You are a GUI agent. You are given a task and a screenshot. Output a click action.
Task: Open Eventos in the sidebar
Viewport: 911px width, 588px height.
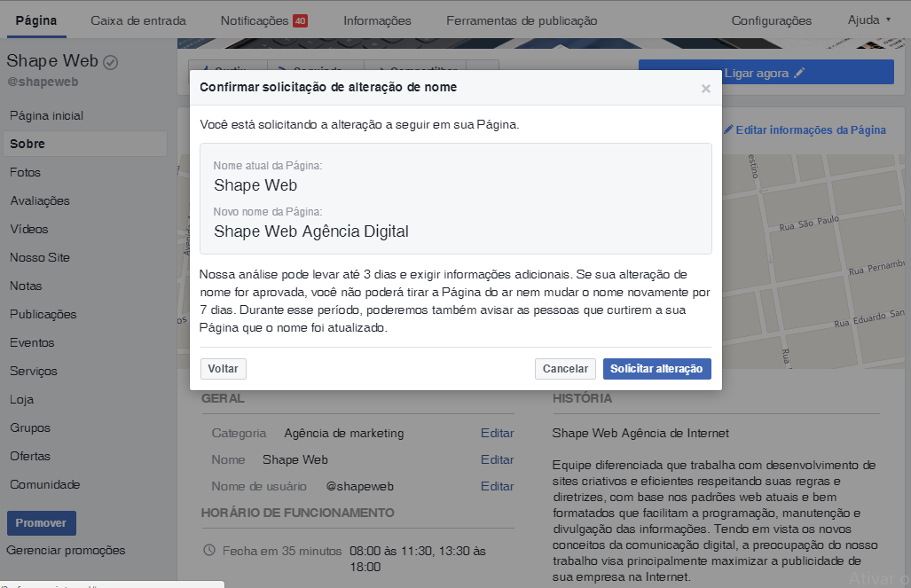click(32, 343)
